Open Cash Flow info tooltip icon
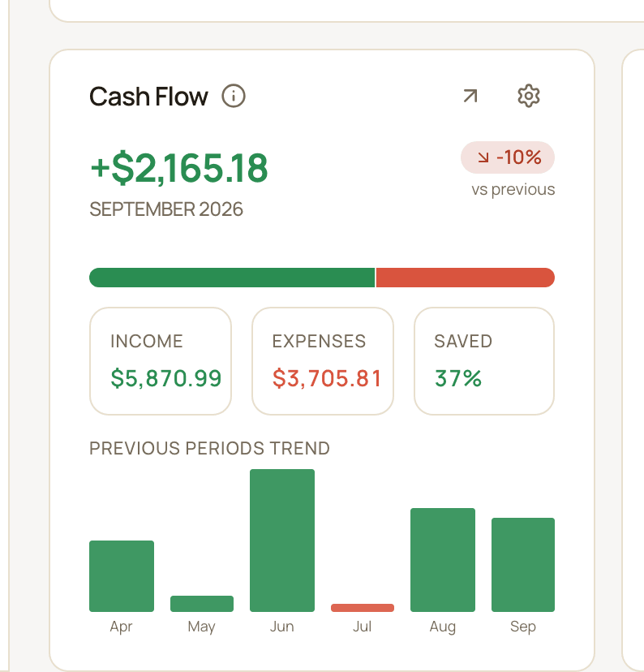The height and width of the screenshot is (672, 644). coord(234,96)
